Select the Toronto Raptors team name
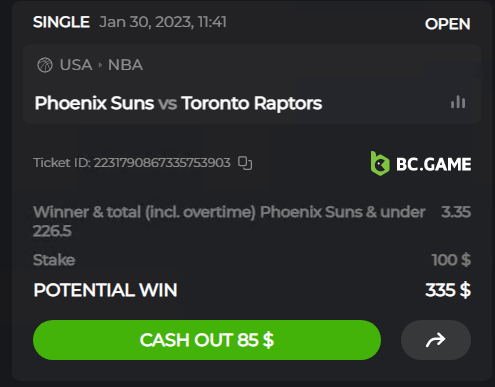Screen dimensions: 495x387 point(252,103)
